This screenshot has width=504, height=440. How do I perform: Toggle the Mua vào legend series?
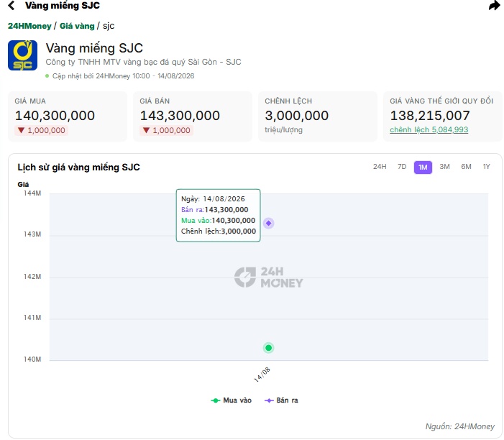click(231, 400)
